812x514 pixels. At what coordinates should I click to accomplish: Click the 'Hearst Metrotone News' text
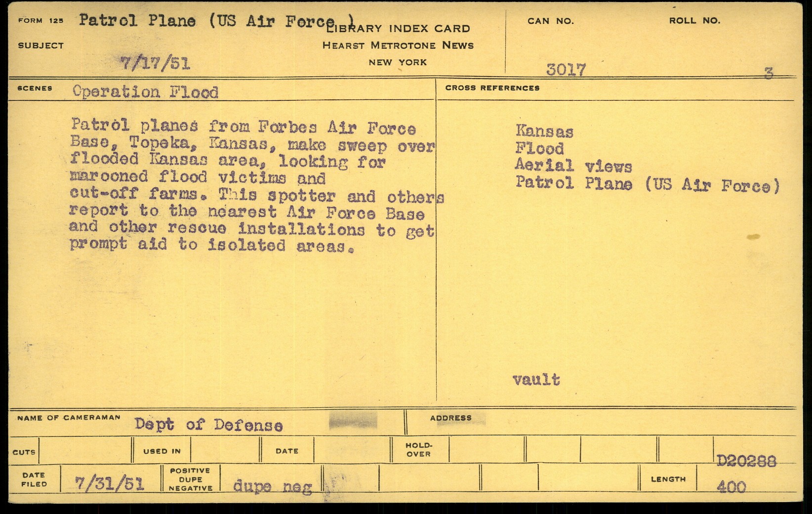click(398, 45)
